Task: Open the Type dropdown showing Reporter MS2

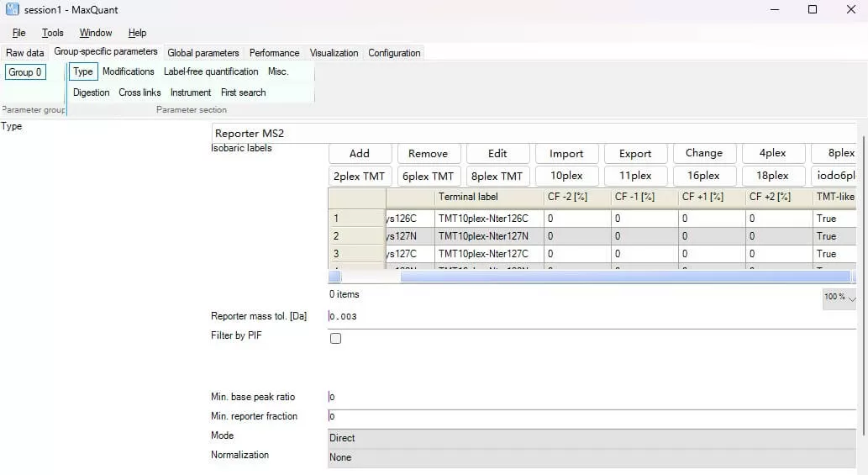Action: click(533, 134)
